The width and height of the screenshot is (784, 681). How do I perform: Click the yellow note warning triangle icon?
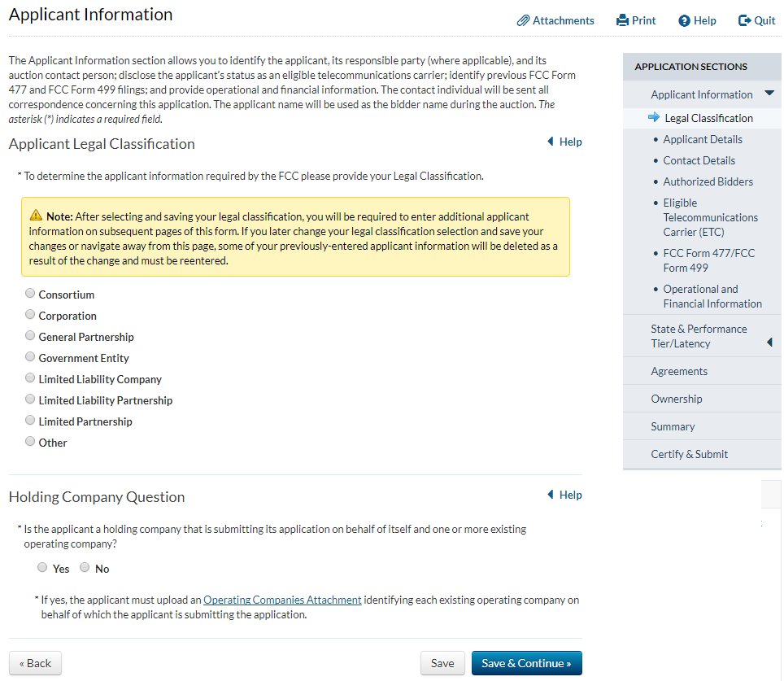pos(36,216)
